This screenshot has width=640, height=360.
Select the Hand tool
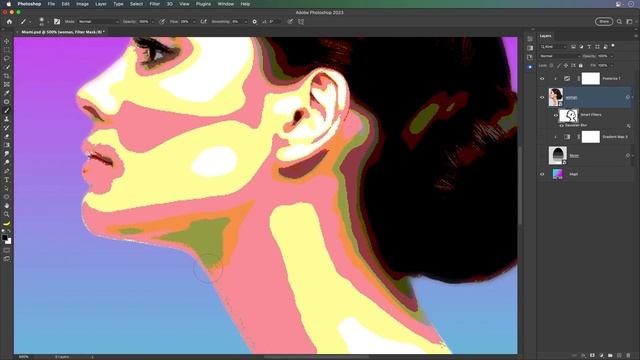coord(7,205)
